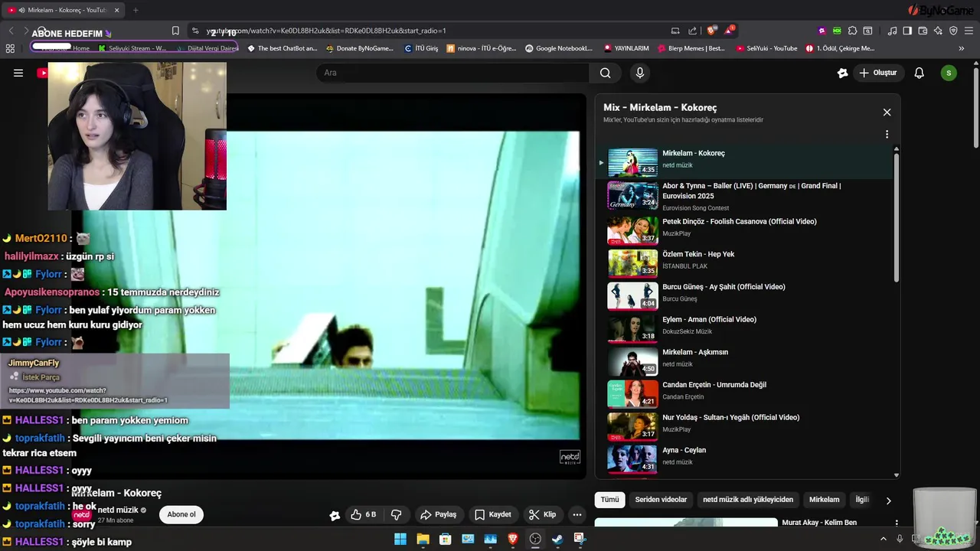Image resolution: width=980 pixels, height=551 pixels.
Task: Open the Brave Wallet icon
Action: point(923,31)
